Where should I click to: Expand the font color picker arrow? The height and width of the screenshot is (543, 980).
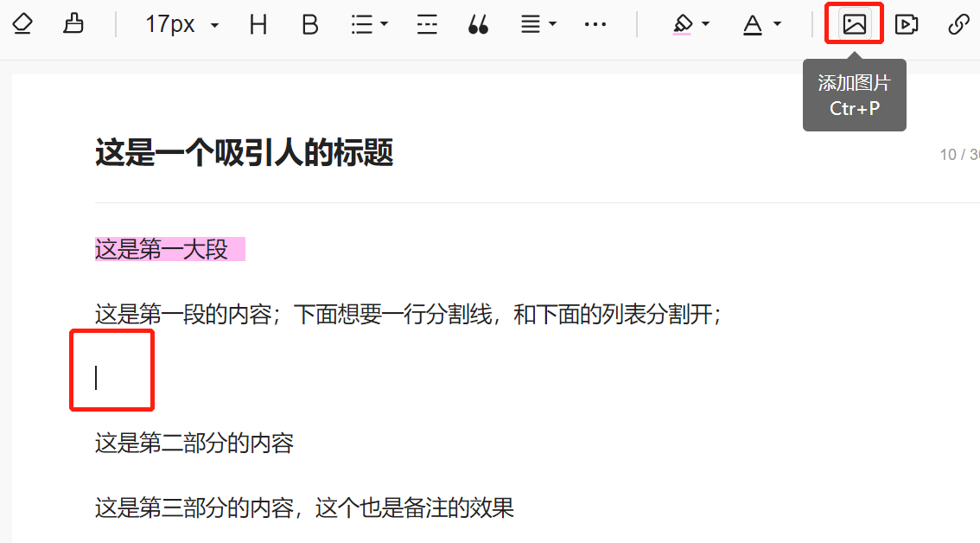pyautogui.click(x=777, y=24)
